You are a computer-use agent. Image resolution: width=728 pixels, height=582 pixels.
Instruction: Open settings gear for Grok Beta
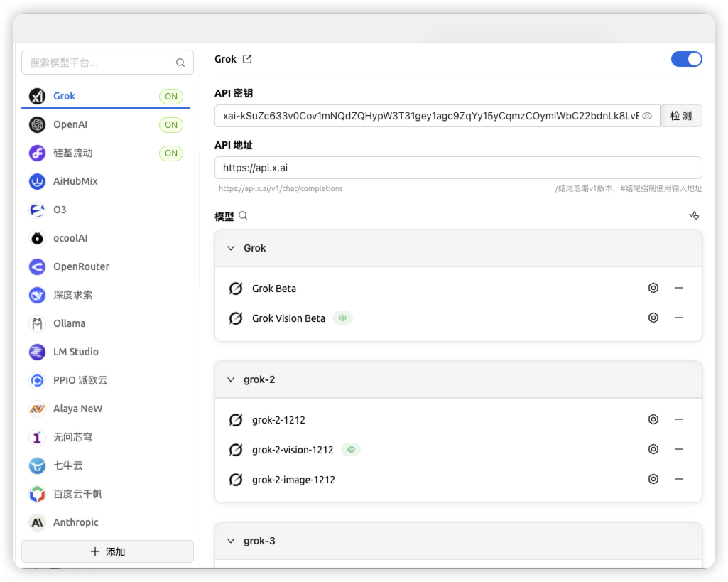pos(653,288)
